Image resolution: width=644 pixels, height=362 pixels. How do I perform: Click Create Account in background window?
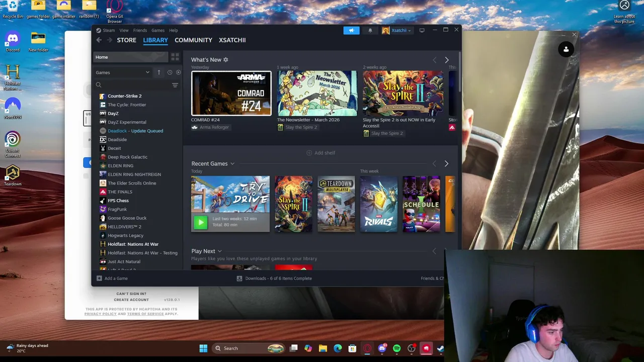tap(131, 300)
